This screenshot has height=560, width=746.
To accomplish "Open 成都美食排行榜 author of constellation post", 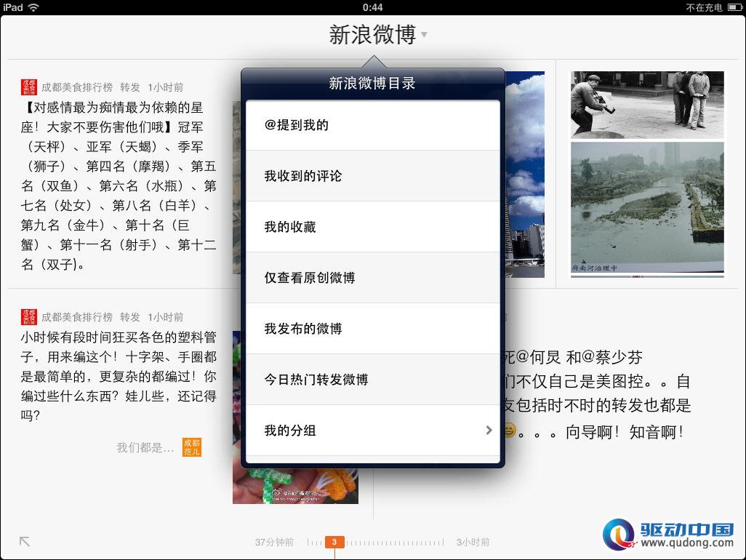I will coord(77,87).
